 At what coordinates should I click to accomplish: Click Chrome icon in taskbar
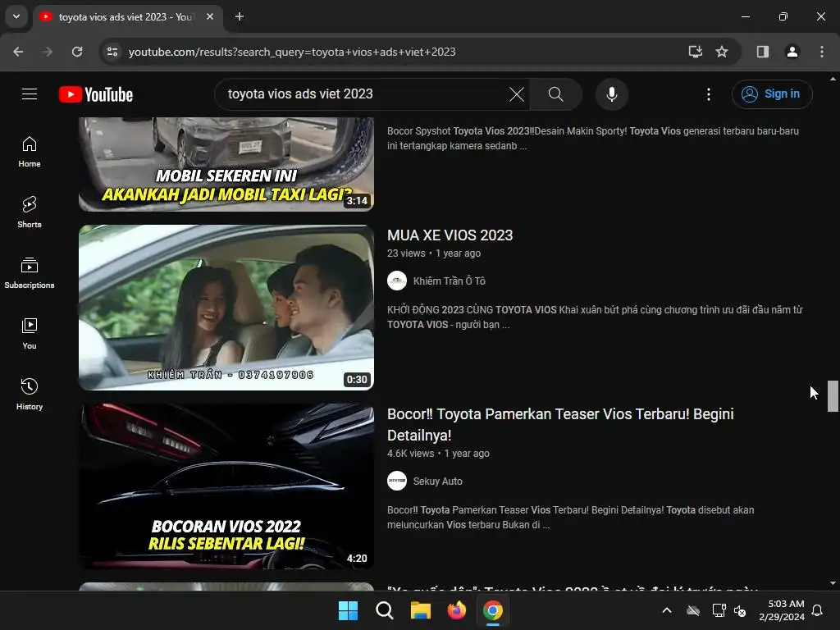(x=493, y=610)
